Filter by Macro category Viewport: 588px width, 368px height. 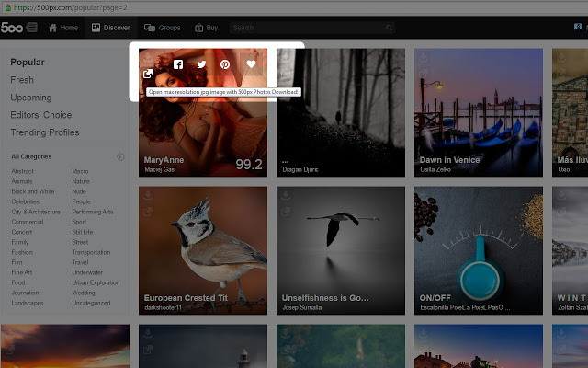click(80, 171)
